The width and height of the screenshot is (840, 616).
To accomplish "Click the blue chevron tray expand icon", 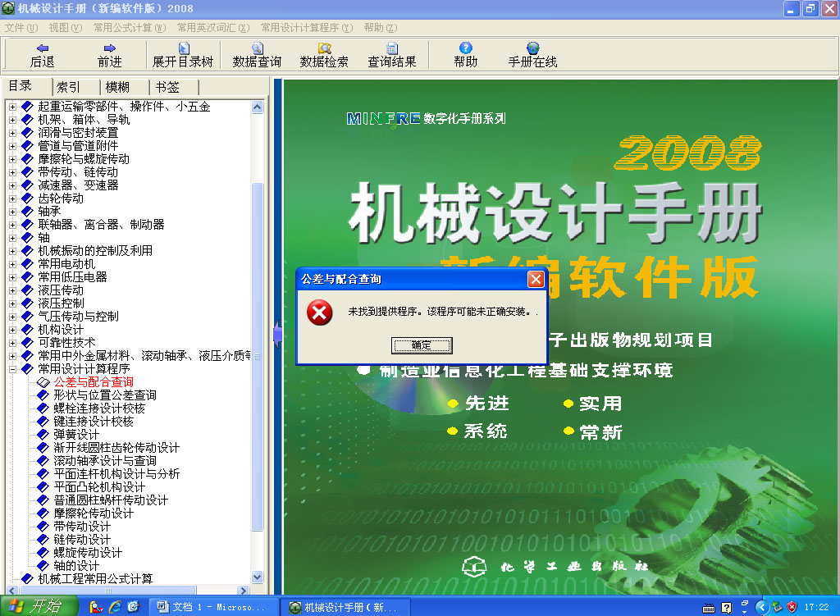I will click(762, 607).
